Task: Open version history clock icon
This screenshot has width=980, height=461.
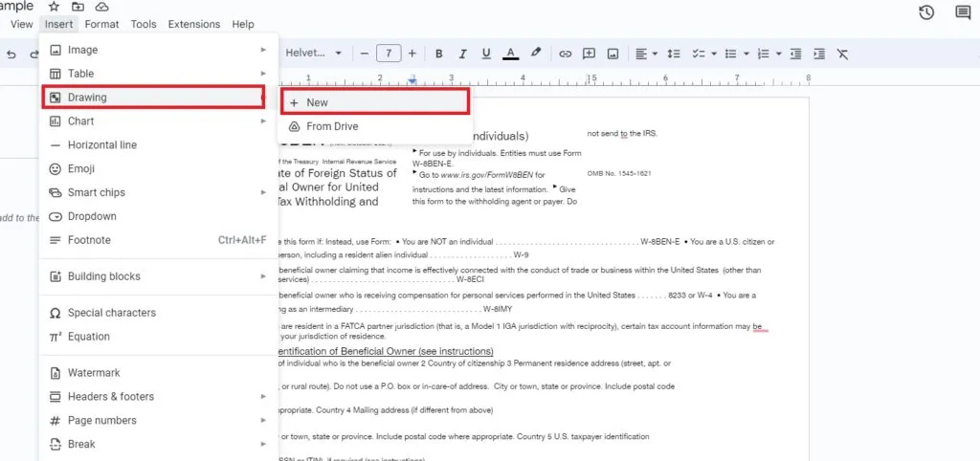Action: [926, 11]
